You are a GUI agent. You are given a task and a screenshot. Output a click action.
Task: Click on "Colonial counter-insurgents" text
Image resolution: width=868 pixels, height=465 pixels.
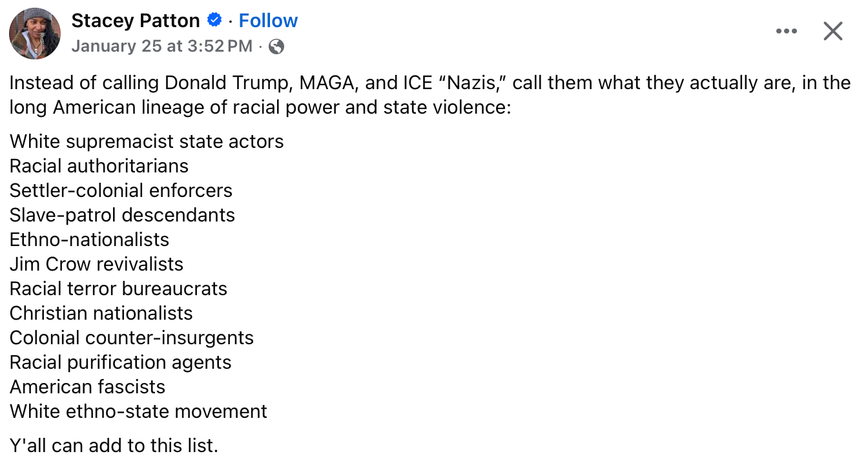[x=132, y=338]
